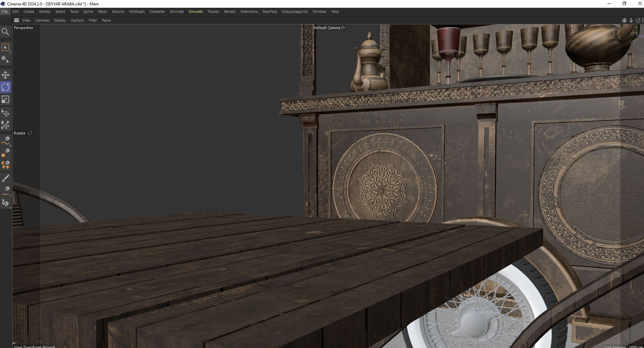Screen dimensions: 644x348
Task: Select the Dynamic Place tool with cubes
Action: point(5,125)
